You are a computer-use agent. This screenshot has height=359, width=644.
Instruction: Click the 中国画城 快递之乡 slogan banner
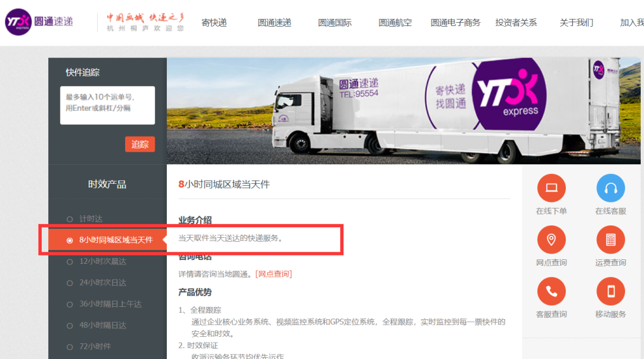click(145, 22)
